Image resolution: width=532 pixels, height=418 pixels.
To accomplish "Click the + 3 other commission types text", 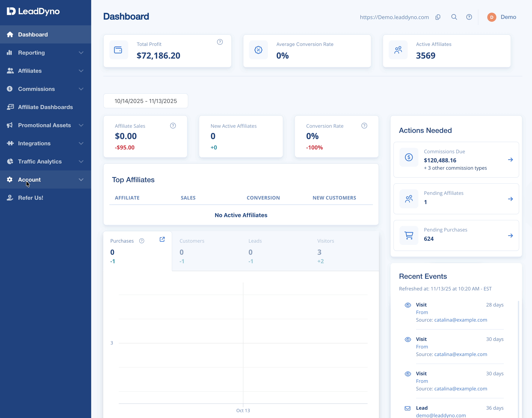I will coord(455,168).
